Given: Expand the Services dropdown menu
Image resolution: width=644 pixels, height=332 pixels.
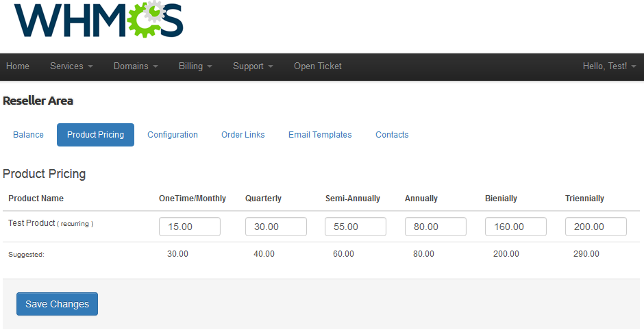Looking at the screenshot, I should tap(71, 66).
